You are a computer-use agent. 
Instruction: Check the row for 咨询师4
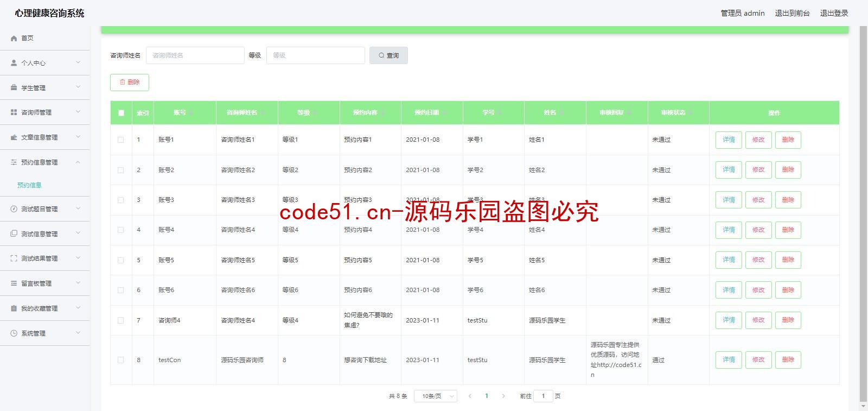(x=121, y=320)
